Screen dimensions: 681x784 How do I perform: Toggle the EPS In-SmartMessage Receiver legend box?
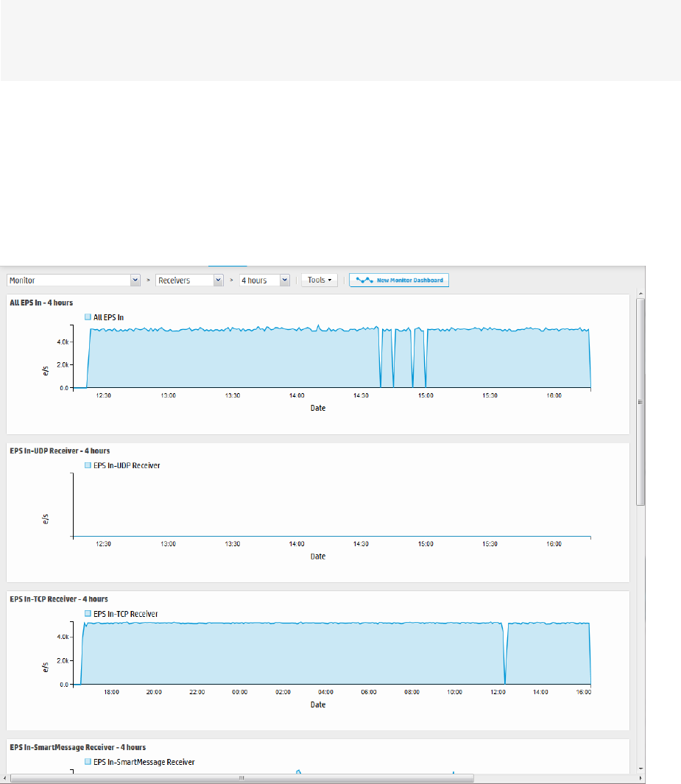click(x=88, y=761)
